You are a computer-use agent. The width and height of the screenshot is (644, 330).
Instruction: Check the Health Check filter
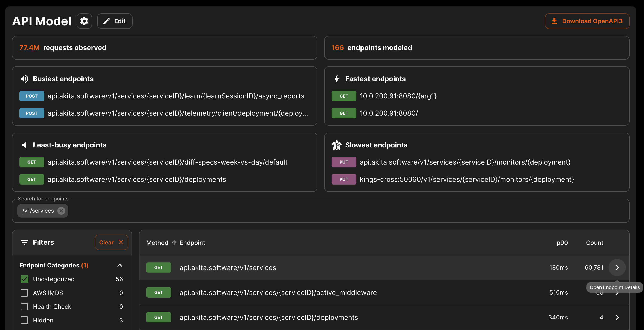pyautogui.click(x=24, y=307)
